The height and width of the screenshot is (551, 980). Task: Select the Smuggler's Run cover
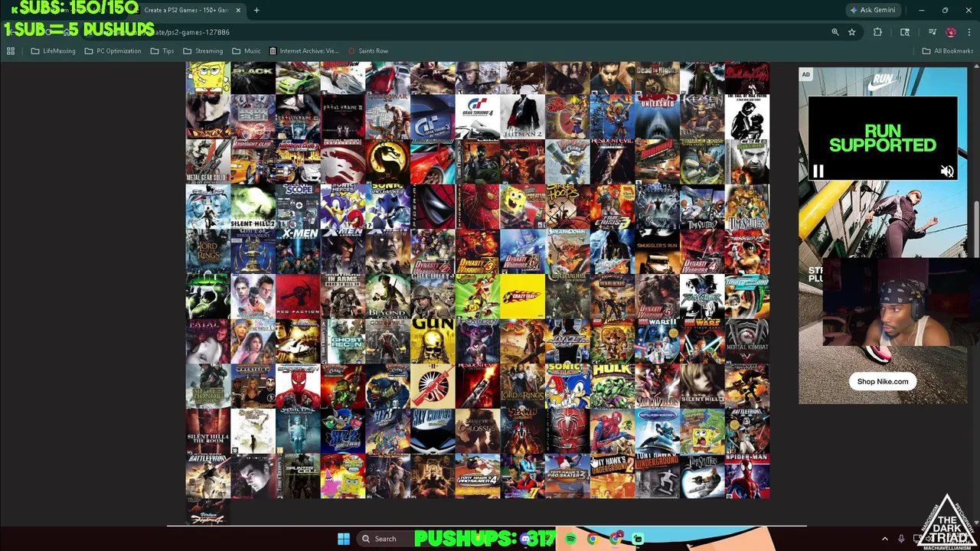coord(658,252)
